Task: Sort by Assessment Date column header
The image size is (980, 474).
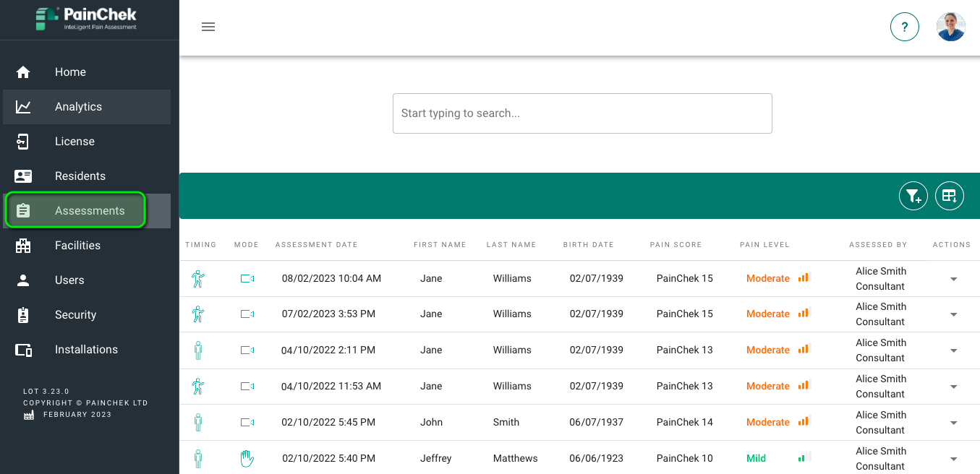Action: [x=317, y=245]
